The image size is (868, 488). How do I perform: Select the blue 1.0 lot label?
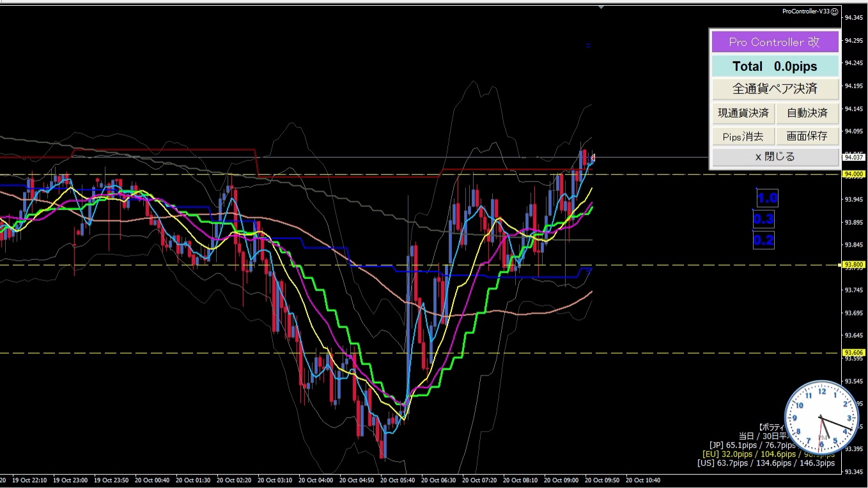tap(767, 198)
